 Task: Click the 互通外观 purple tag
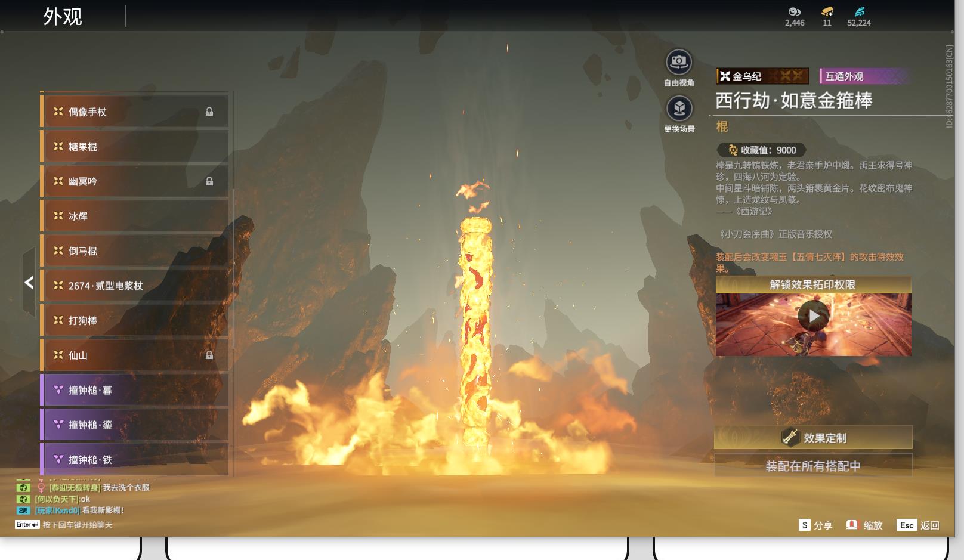click(x=864, y=76)
